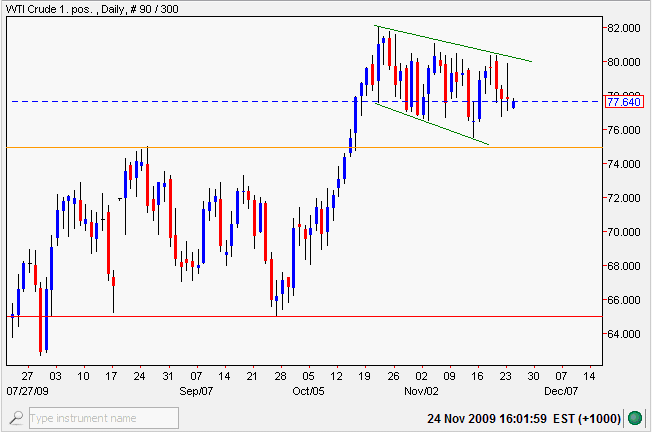Click the Oct/05 month label
652x432 pixels.
(308, 391)
